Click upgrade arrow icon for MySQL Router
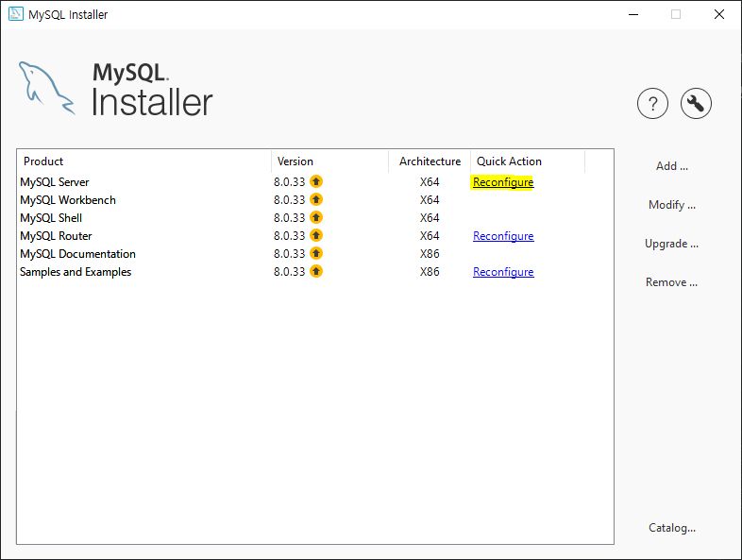742x560 pixels. [316, 235]
